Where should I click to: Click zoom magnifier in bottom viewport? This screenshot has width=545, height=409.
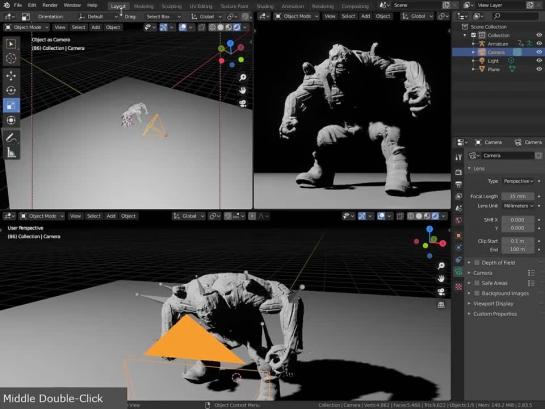[441, 266]
